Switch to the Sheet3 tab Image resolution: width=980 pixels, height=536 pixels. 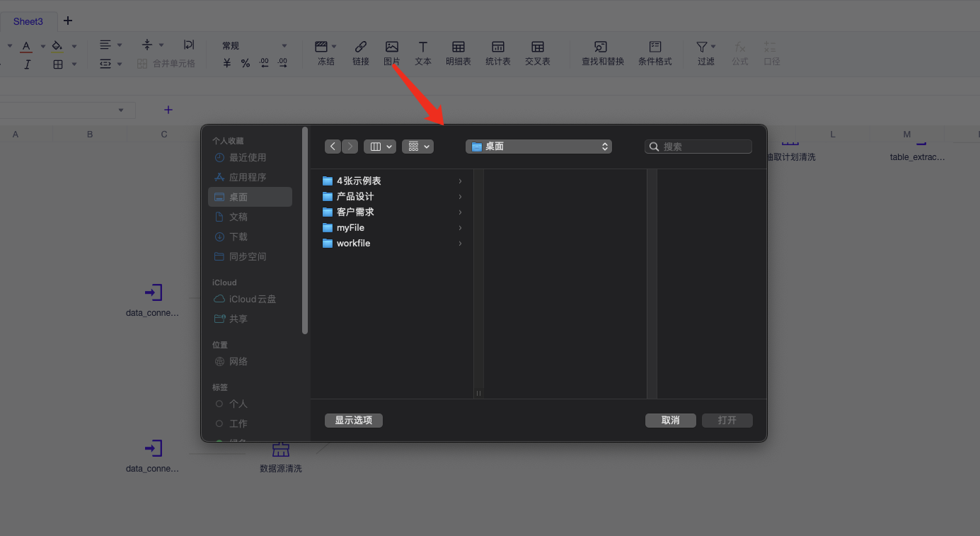coord(28,21)
